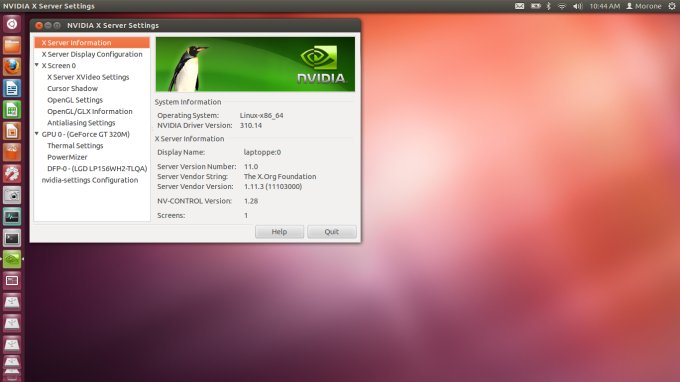The height and width of the screenshot is (382, 680).
Task: Open the Morone user menu
Action: pos(644,6)
